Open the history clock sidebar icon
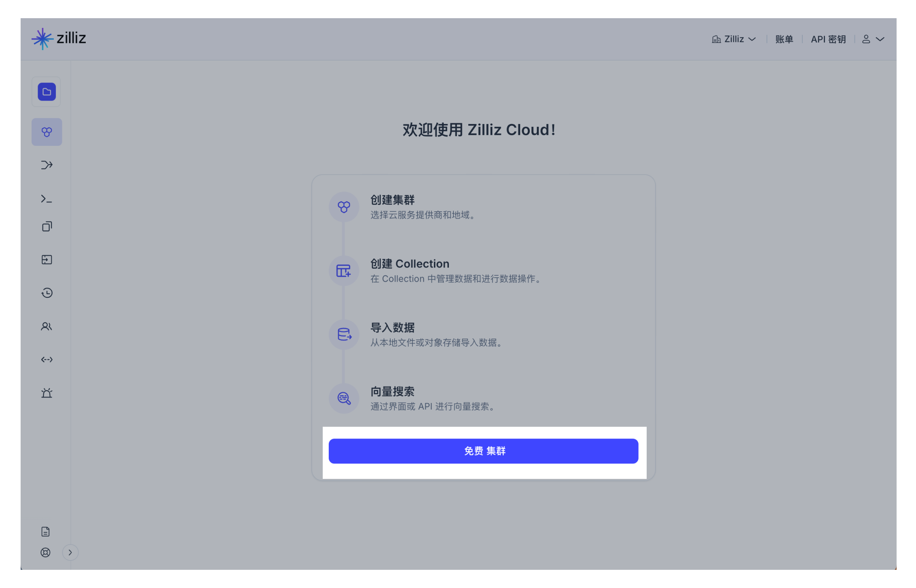The width and height of the screenshot is (916, 588). 47,293
